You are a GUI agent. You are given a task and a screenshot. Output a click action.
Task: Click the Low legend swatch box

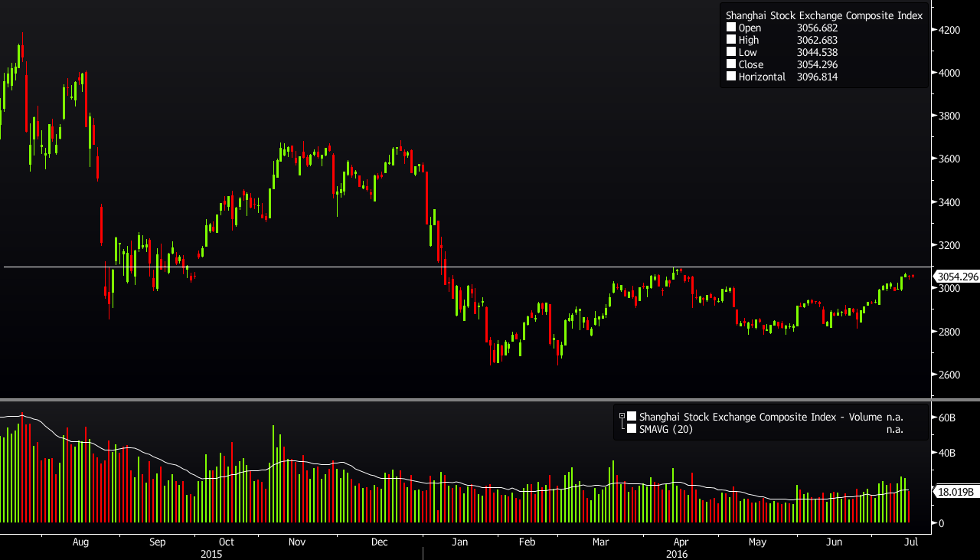point(731,52)
